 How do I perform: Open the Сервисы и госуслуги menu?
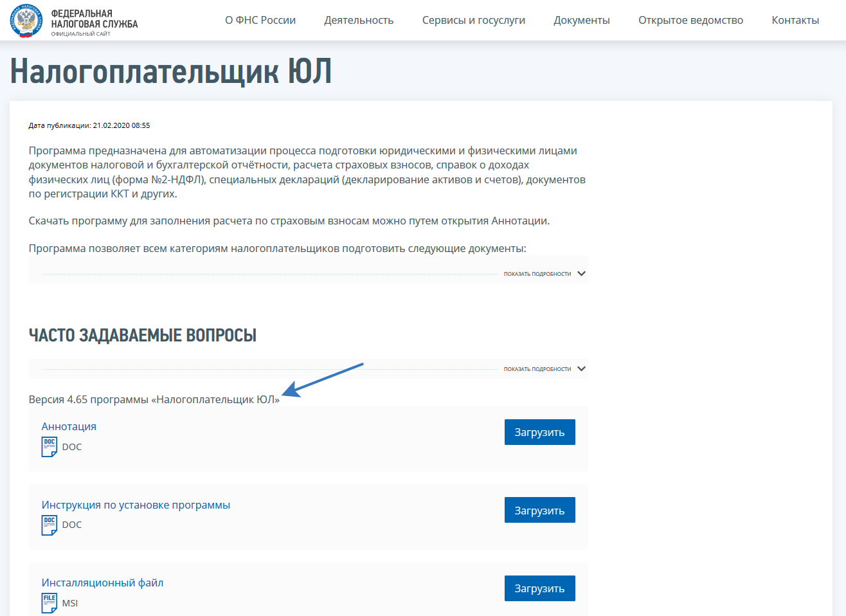pyautogui.click(x=474, y=20)
